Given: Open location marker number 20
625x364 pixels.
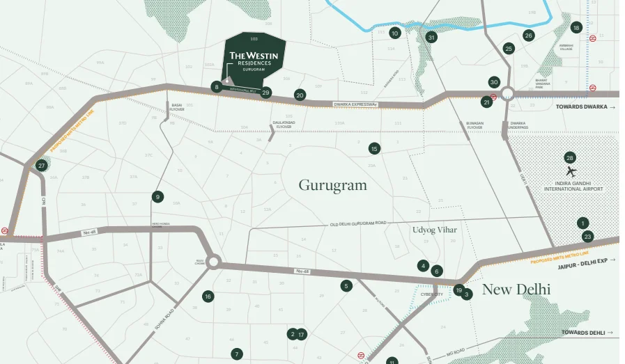Looking at the screenshot, I should coord(300,95).
